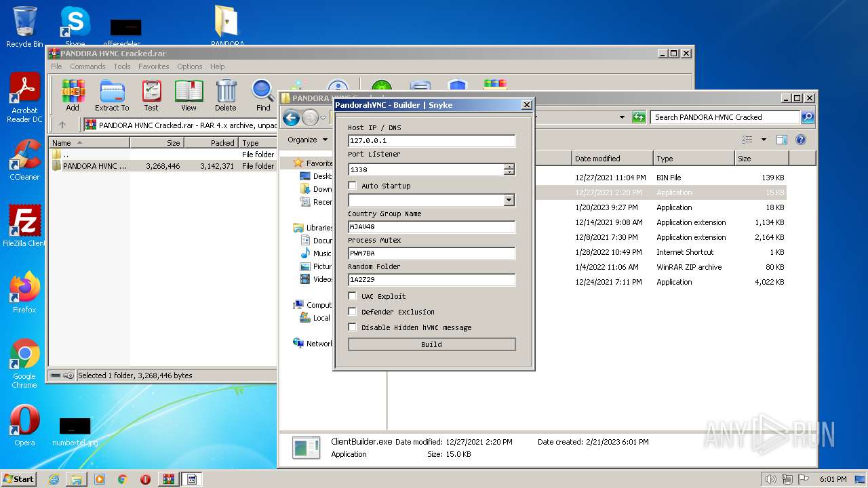Sort by the Size column in Explorer

762,159
